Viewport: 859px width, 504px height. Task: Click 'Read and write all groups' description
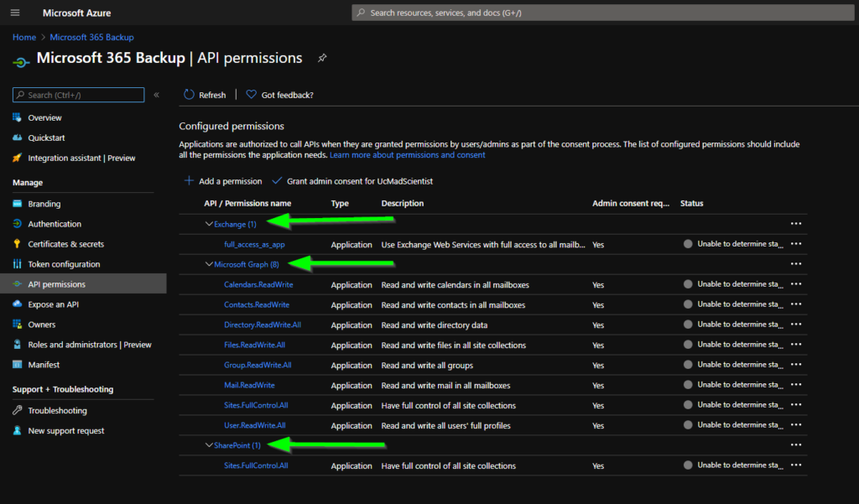click(x=427, y=366)
